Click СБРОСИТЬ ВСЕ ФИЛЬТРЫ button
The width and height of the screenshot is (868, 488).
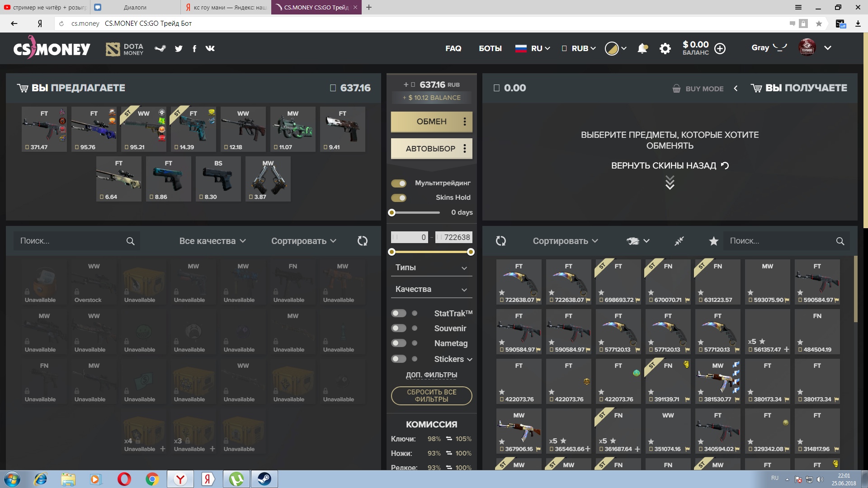[x=432, y=395]
